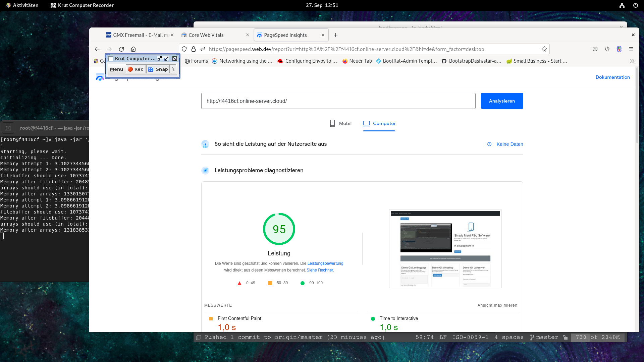Click the browser reload icon

click(121, 49)
